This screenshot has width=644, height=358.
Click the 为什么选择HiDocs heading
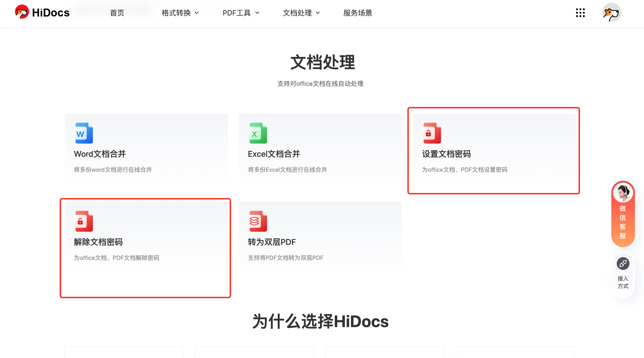[320, 321]
